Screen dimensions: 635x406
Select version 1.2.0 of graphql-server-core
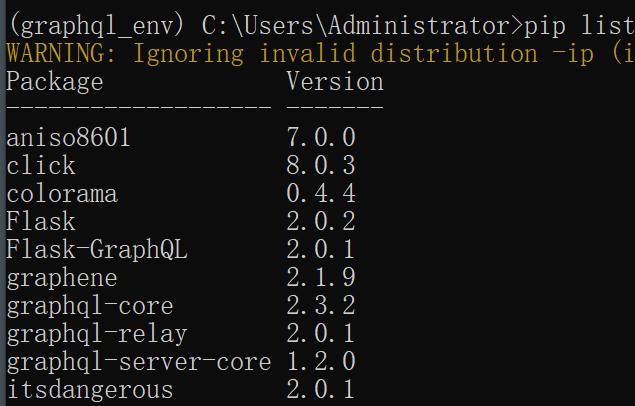click(321, 361)
